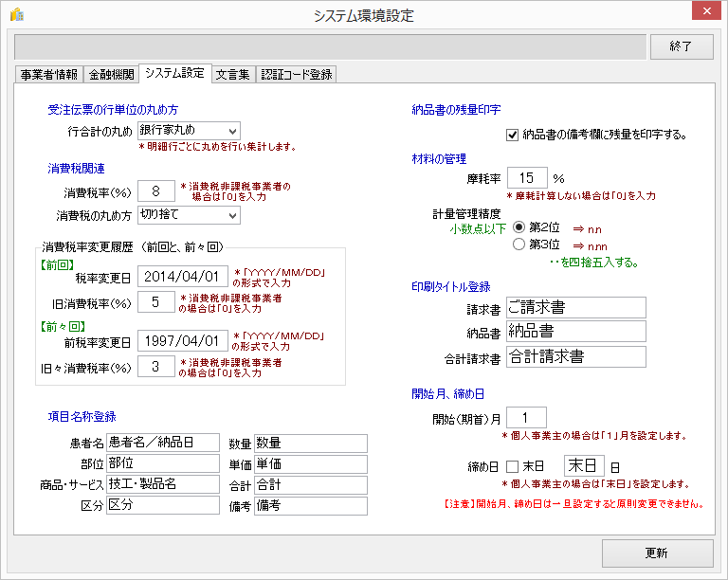Click the 商品・サービス name field
The height and width of the screenshot is (580, 728).
163,484
